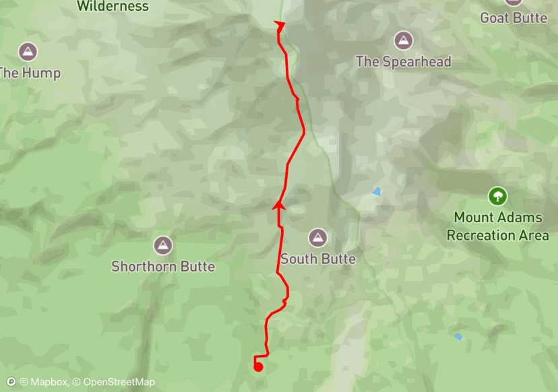Select the South Butte peak marker
Screen dimensions: 558x392
point(318,238)
